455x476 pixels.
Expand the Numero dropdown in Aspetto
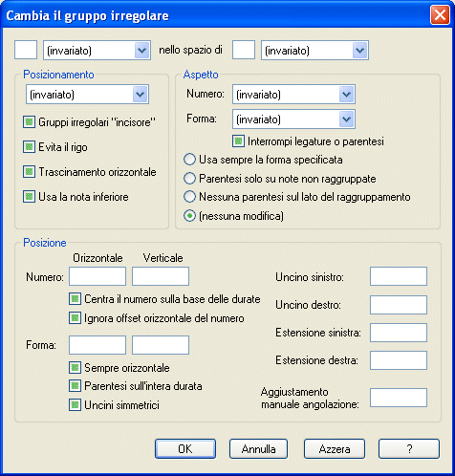[x=293, y=95]
